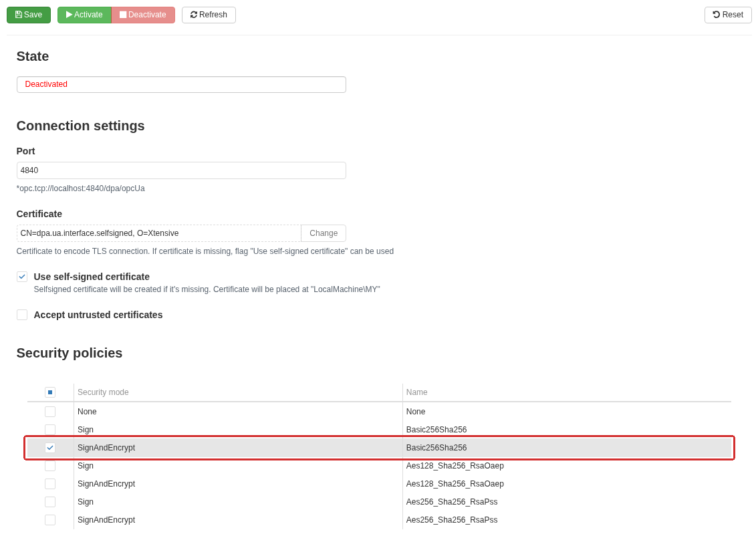Activate the OPC UA interface
Screen dimensions: 756x536
[84, 15]
